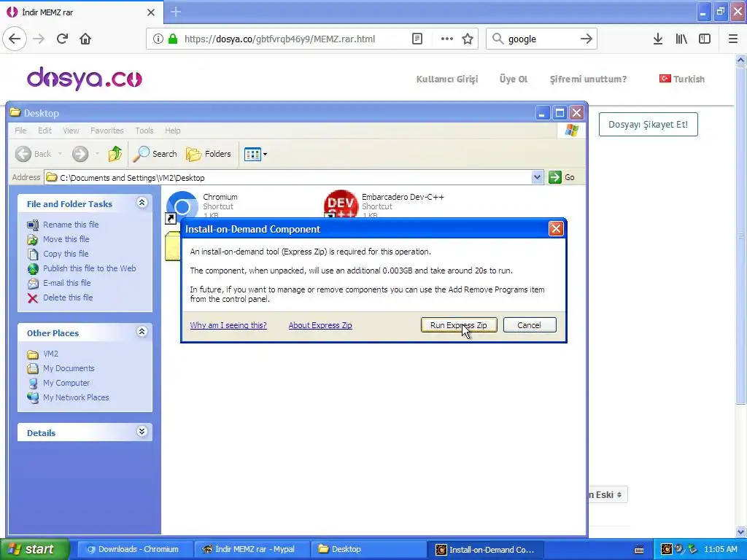Viewport: 747px width, 560px height.
Task: Close the İndir MEMZ rar tab
Action: 150,12
